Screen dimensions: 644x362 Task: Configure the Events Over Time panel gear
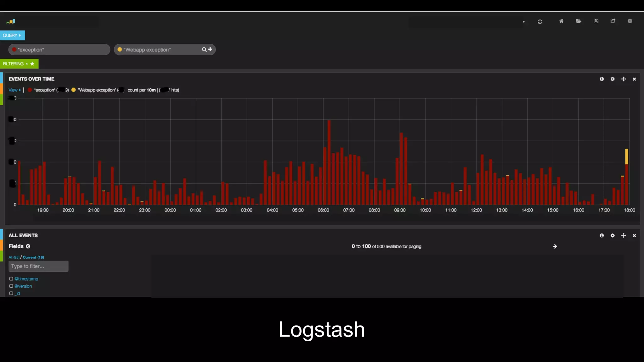click(613, 79)
